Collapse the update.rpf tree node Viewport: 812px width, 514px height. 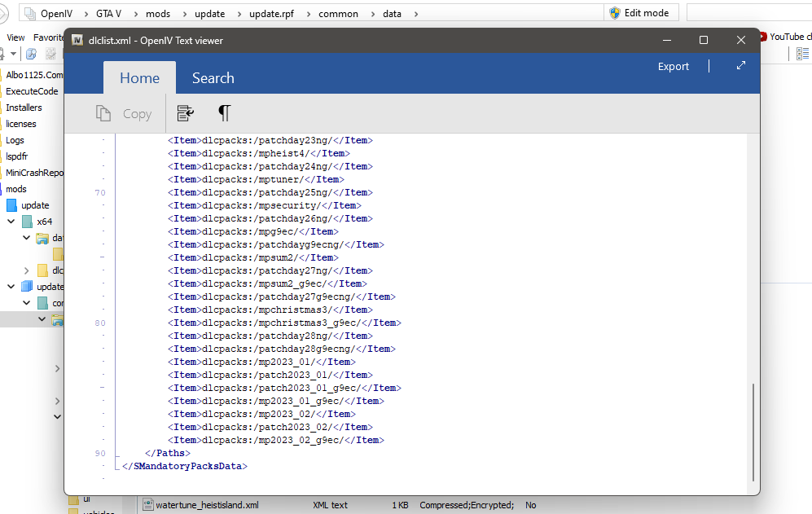[x=11, y=287]
